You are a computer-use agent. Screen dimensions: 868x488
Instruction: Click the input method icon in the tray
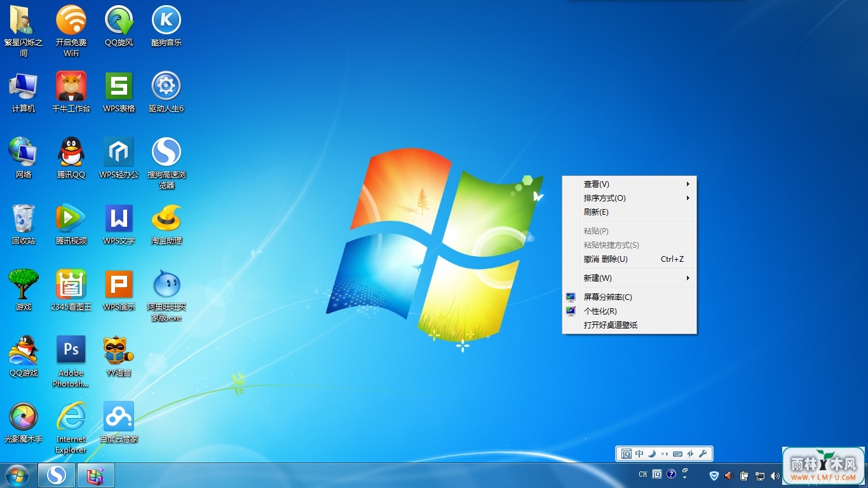[x=658, y=475]
